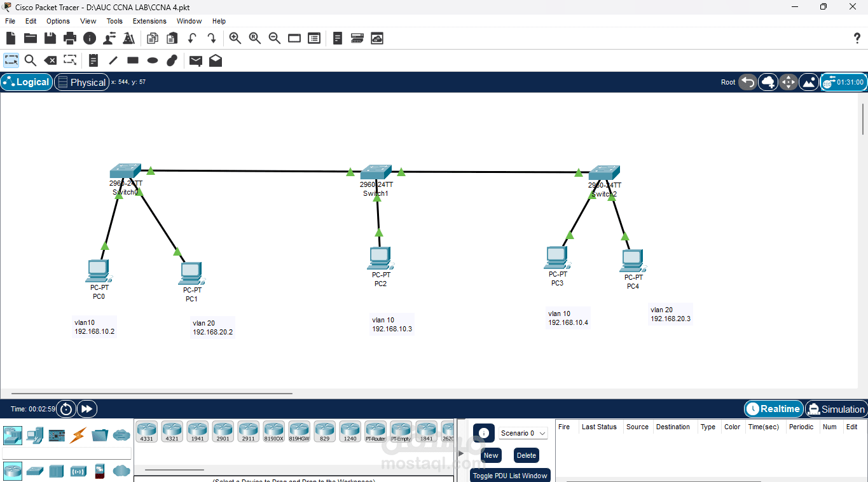
Task: Open the Help question mark icon
Action: pyautogui.click(x=857, y=38)
